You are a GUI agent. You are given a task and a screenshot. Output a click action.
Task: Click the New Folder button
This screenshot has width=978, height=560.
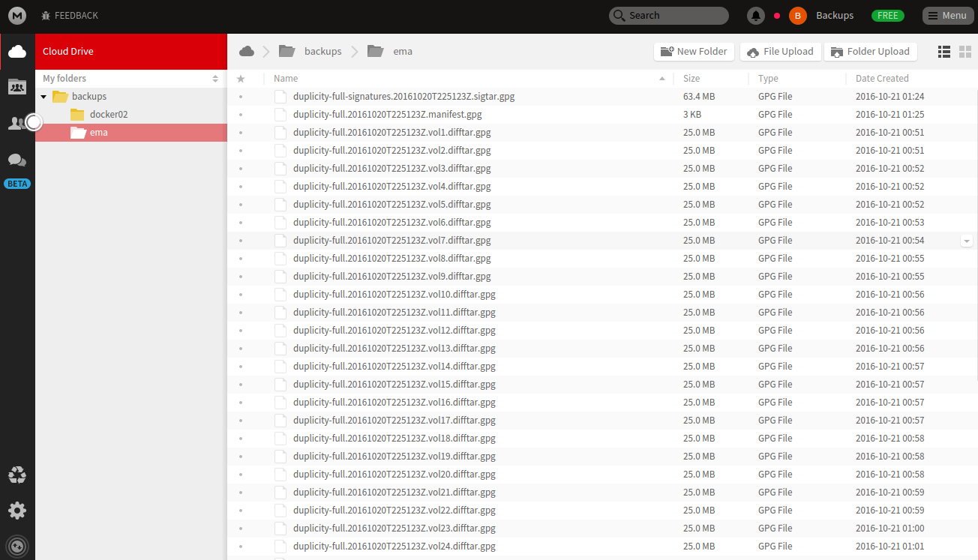tap(694, 52)
